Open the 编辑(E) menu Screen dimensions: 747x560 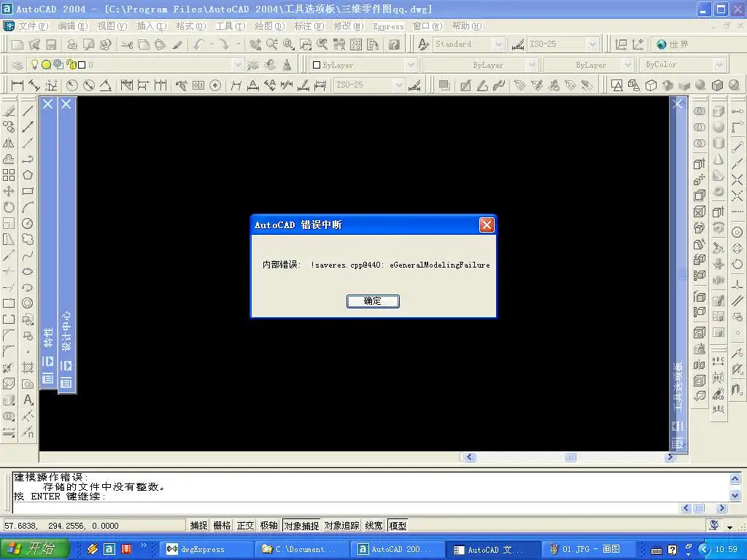tap(73, 26)
